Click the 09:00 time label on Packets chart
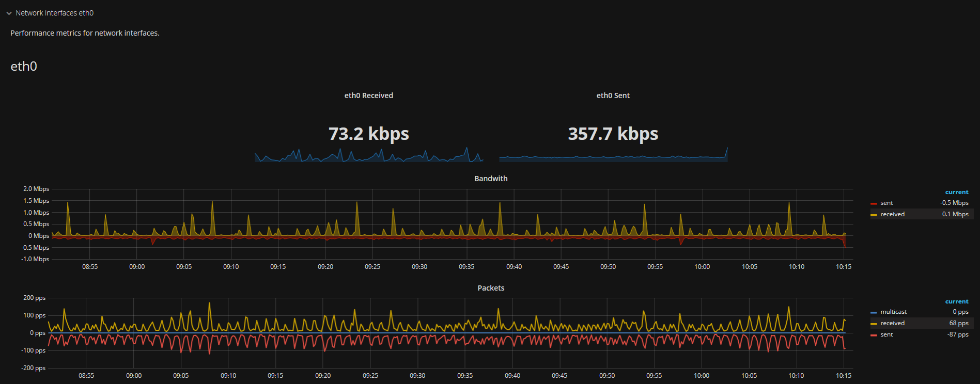This screenshot has height=384, width=980. pyautogui.click(x=134, y=376)
